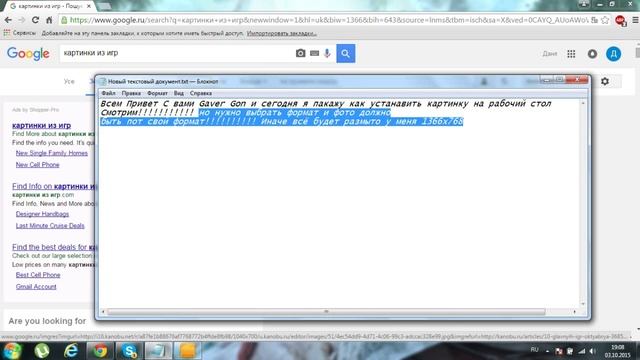Open the Google apps grid
640x360 pixels.
[x=571, y=54]
